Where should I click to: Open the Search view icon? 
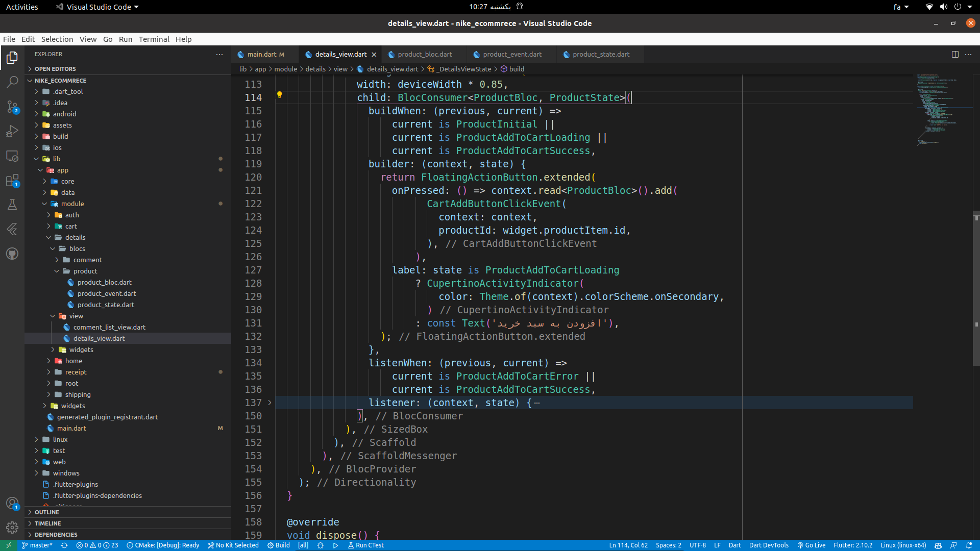[12, 82]
